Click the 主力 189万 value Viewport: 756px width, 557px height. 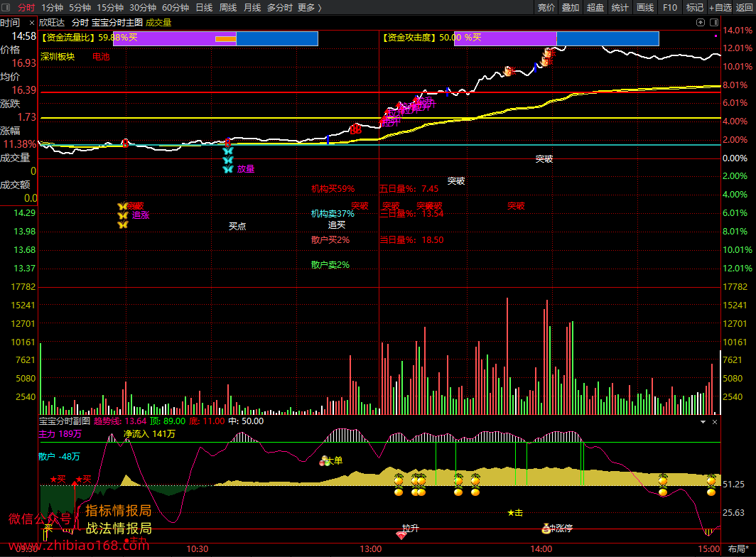pos(60,434)
